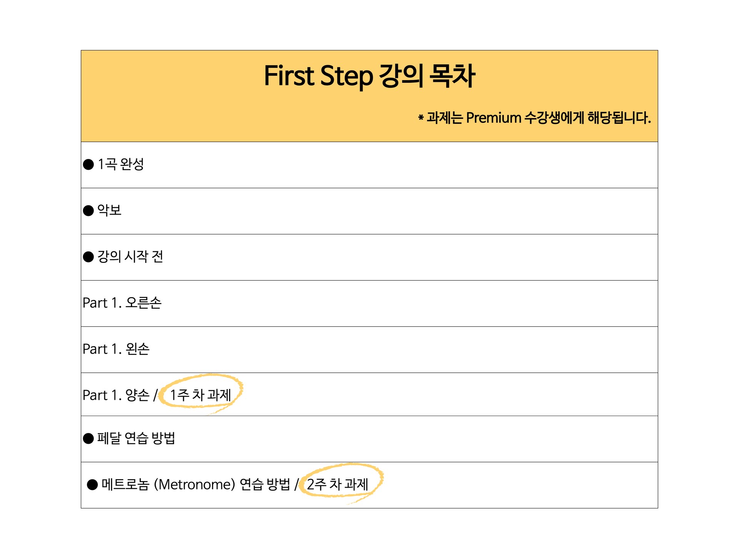The width and height of the screenshot is (739, 560).
Task: Open the 페달 연습 방법 entry
Action: [x=136, y=438]
